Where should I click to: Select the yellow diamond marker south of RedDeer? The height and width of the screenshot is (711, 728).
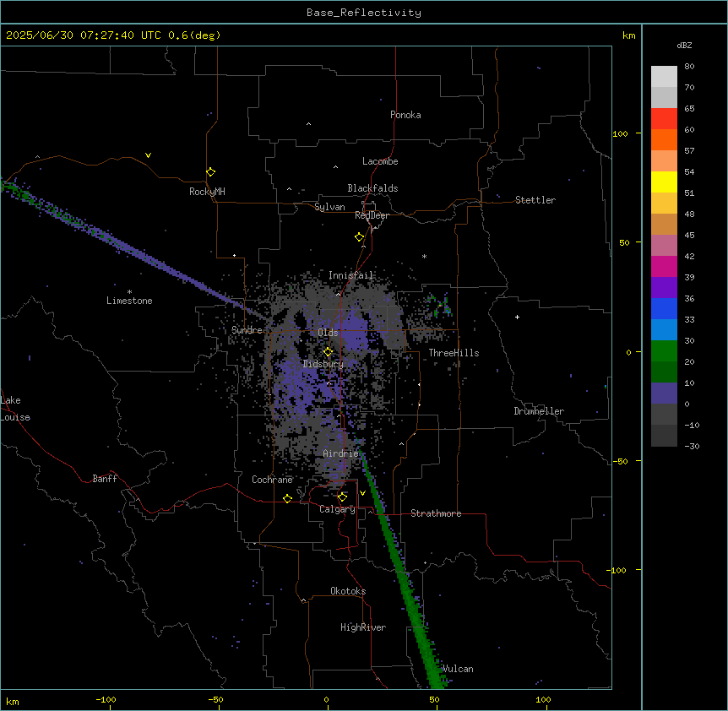click(x=360, y=237)
